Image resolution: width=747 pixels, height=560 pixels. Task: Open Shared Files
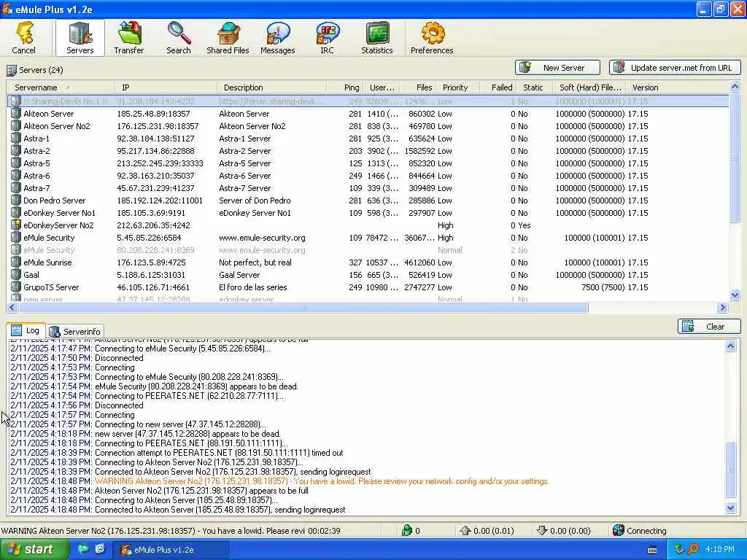(228, 38)
